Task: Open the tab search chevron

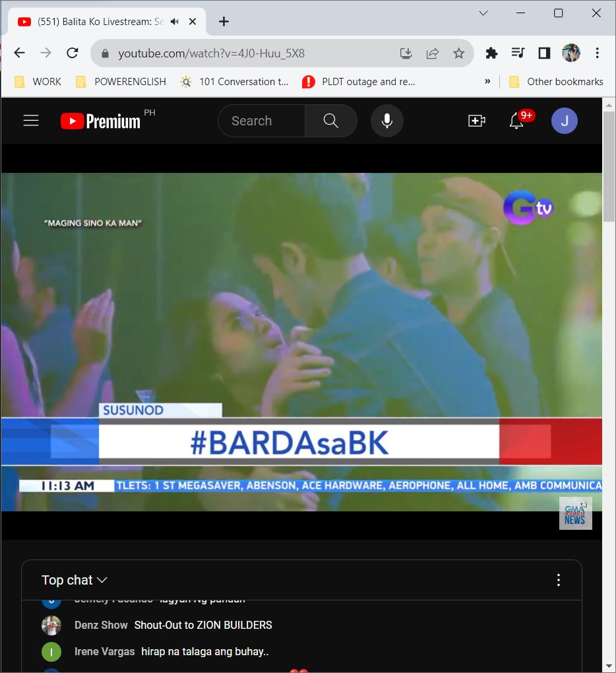Action: (x=483, y=13)
